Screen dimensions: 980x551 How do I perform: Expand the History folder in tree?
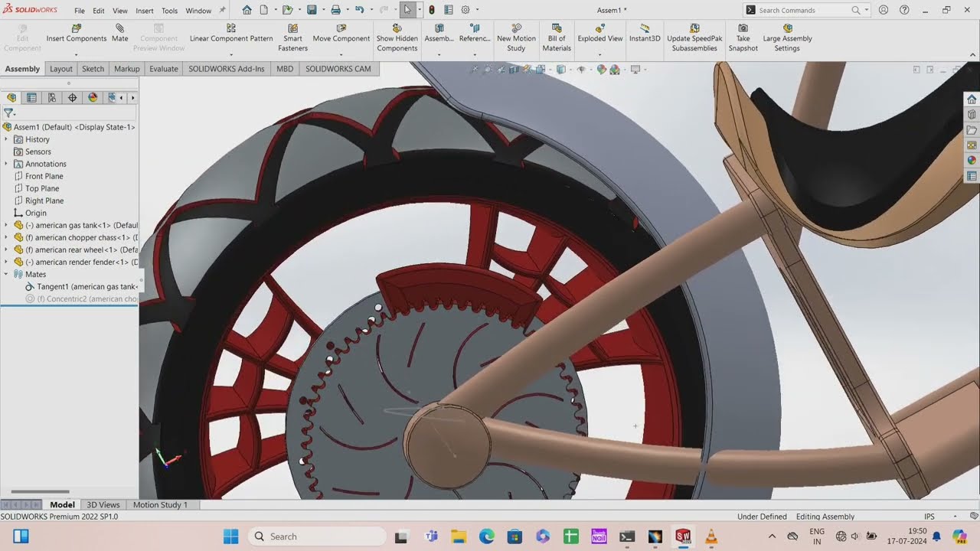6,139
